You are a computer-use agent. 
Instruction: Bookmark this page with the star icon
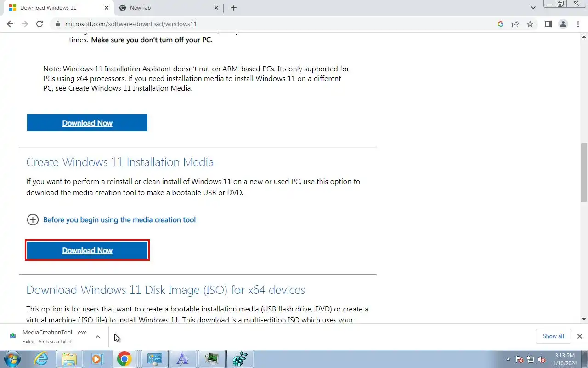coord(530,24)
